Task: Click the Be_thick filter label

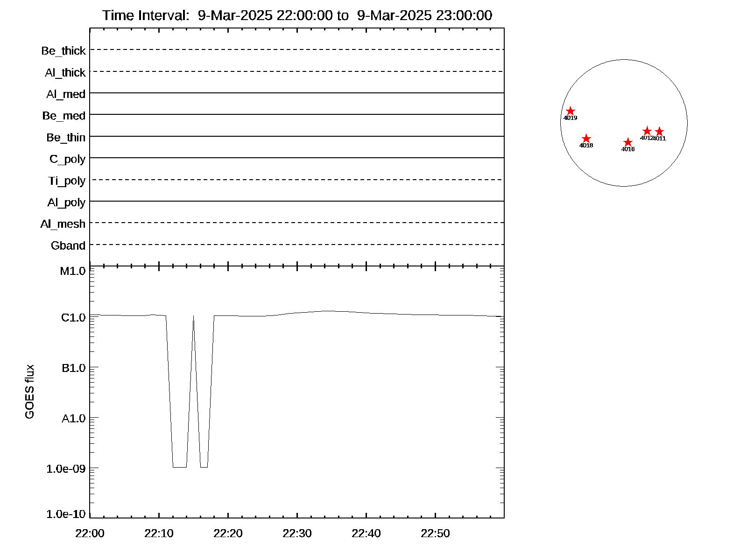Action: click(63, 51)
